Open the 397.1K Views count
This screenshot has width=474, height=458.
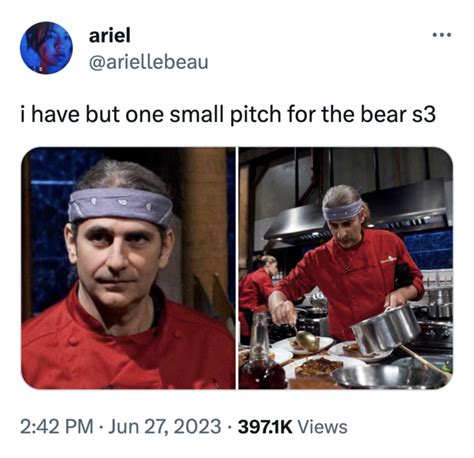[292, 427]
